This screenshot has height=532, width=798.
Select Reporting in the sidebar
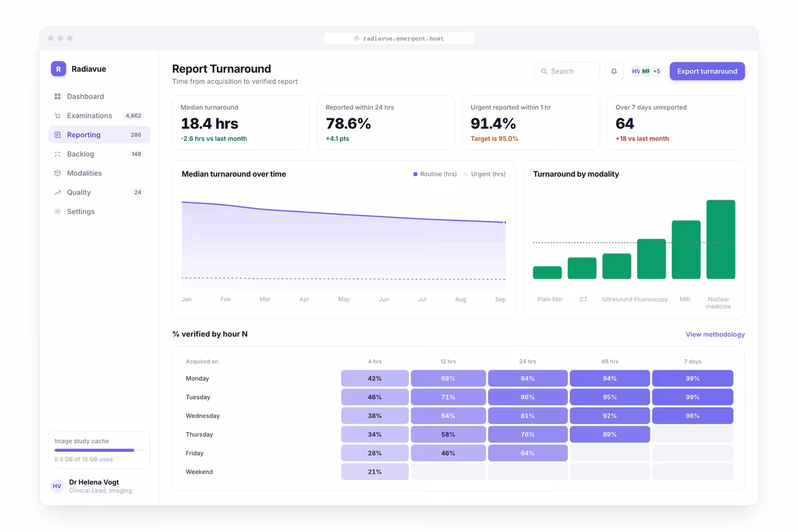click(x=99, y=135)
